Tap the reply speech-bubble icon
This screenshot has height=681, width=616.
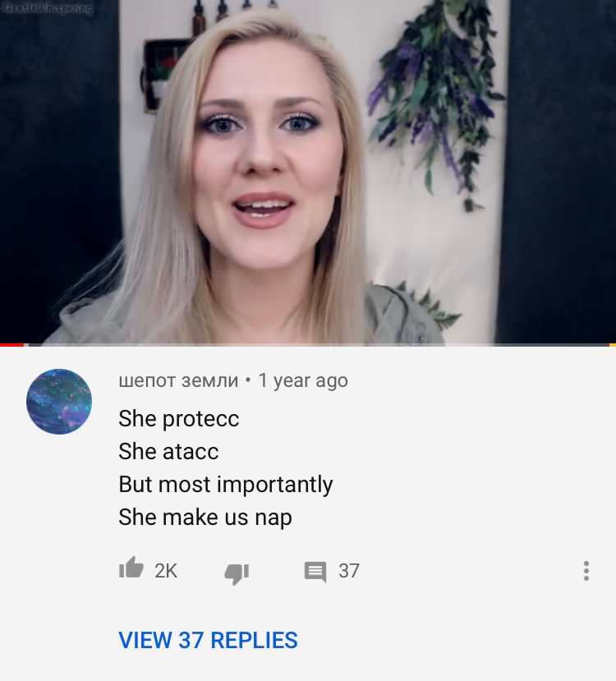point(315,572)
